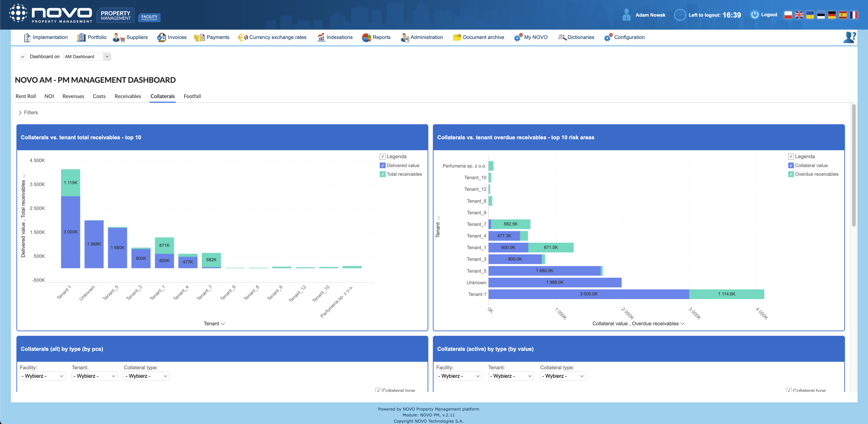The width and height of the screenshot is (868, 424).
Task: Toggle the Dashboard on checkbox
Action: click(x=23, y=57)
